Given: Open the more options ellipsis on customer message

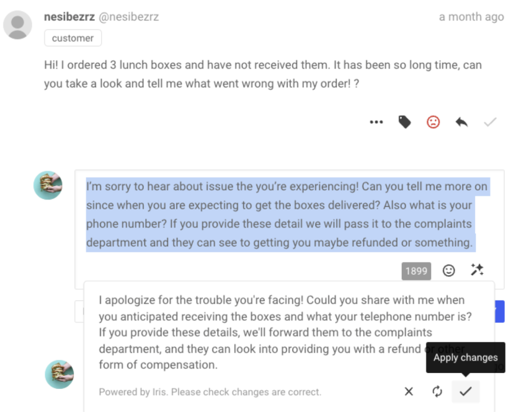Looking at the screenshot, I should click(x=376, y=122).
